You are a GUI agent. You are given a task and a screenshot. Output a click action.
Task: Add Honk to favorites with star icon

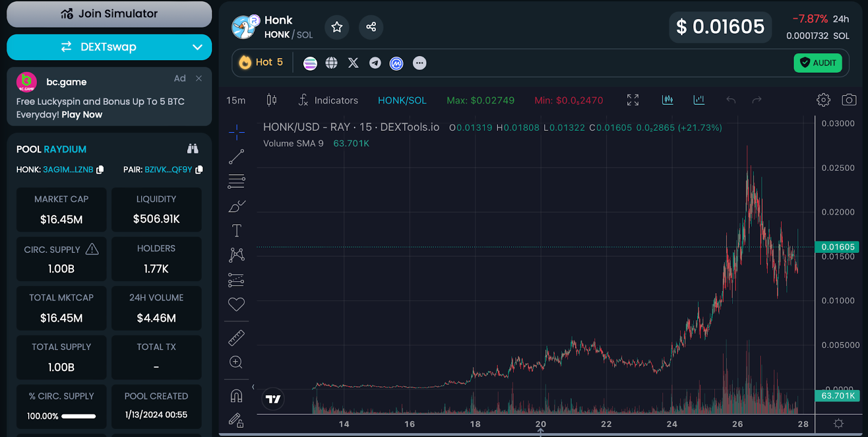pyautogui.click(x=337, y=27)
